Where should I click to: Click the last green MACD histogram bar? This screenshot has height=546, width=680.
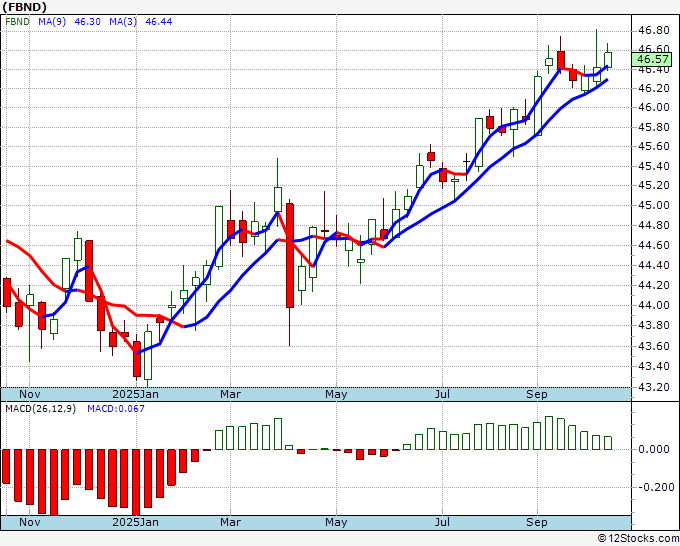point(608,443)
